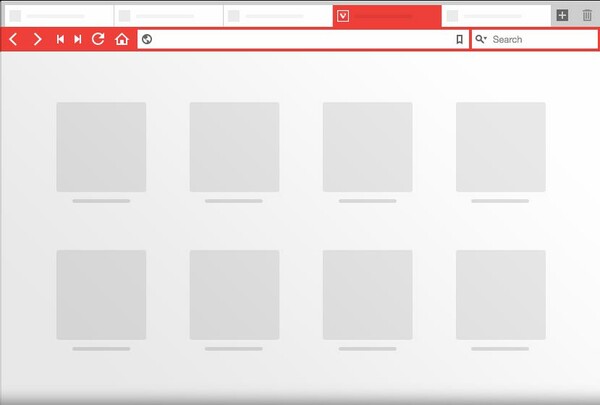Screen dimensions: 600x405
Task: Open second speed dial thumbnail, top row
Action: 235,147
